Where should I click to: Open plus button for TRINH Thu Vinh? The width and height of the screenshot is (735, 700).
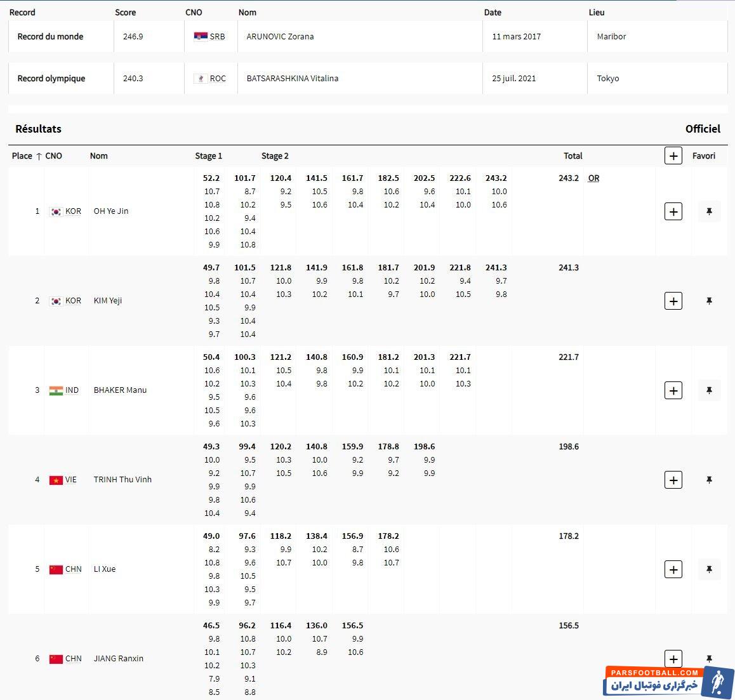pyautogui.click(x=673, y=480)
